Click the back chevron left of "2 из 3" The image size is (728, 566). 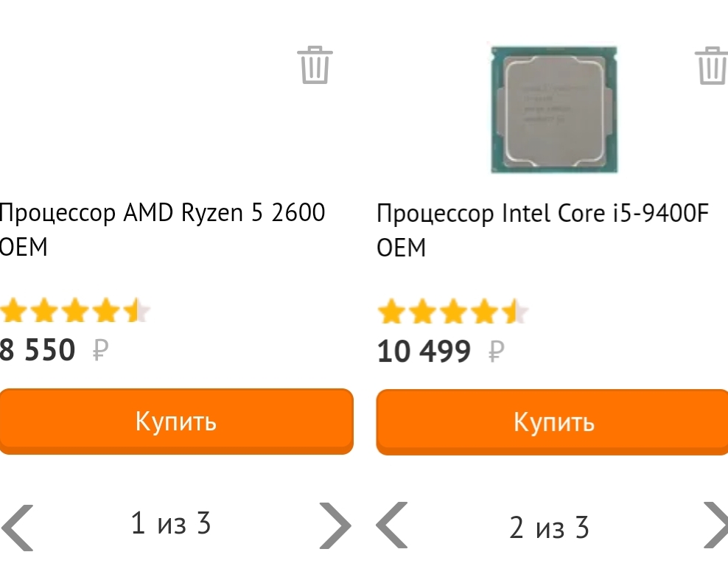392,526
